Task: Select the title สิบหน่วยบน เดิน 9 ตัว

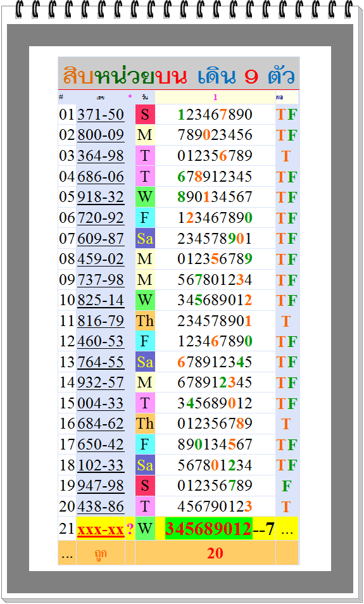Action: point(179,75)
